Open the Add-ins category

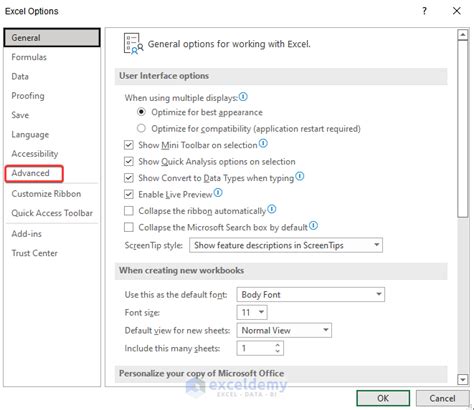[x=52, y=234]
